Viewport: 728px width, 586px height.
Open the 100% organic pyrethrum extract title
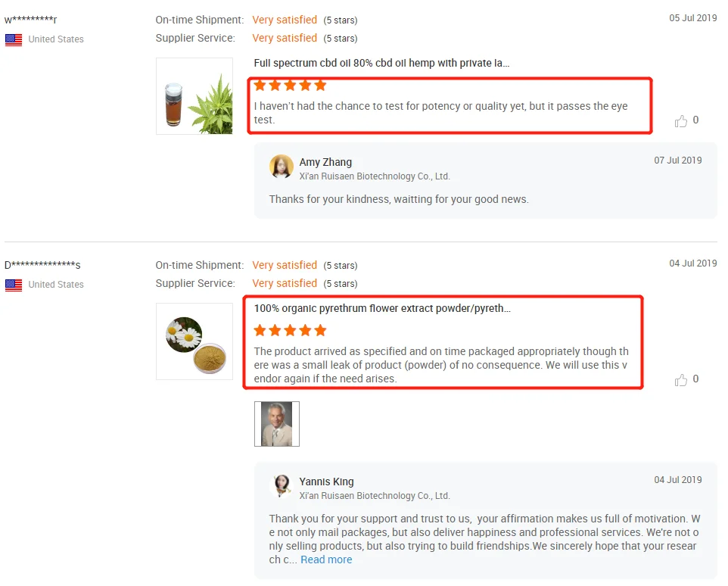coord(381,308)
